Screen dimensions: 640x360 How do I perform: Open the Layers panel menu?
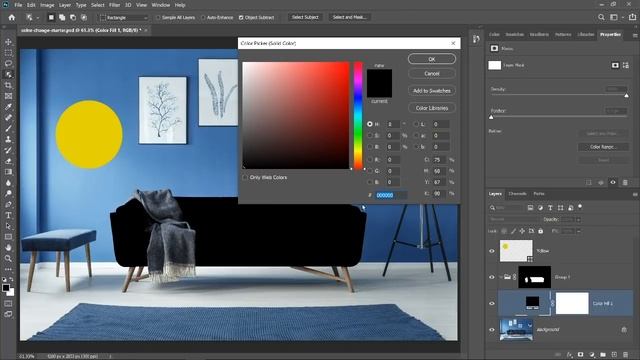coord(635,194)
